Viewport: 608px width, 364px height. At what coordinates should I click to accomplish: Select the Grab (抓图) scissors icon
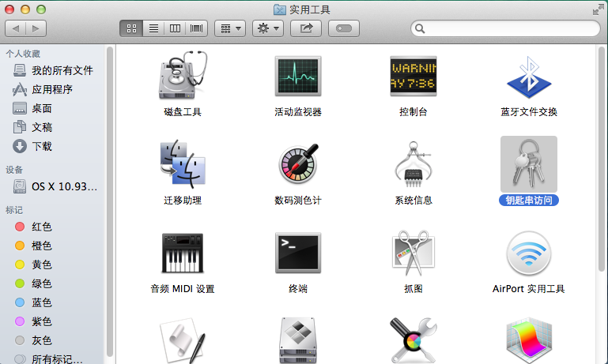(414, 253)
